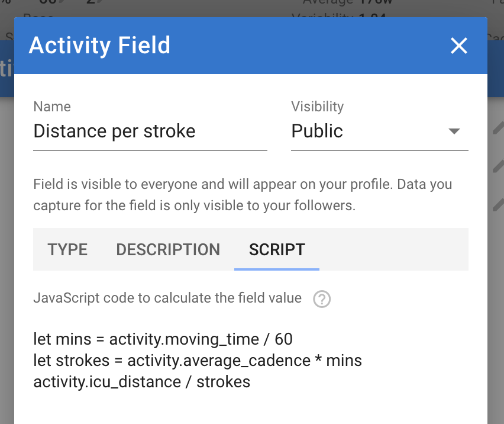Click the Visibility field label

[x=318, y=107]
